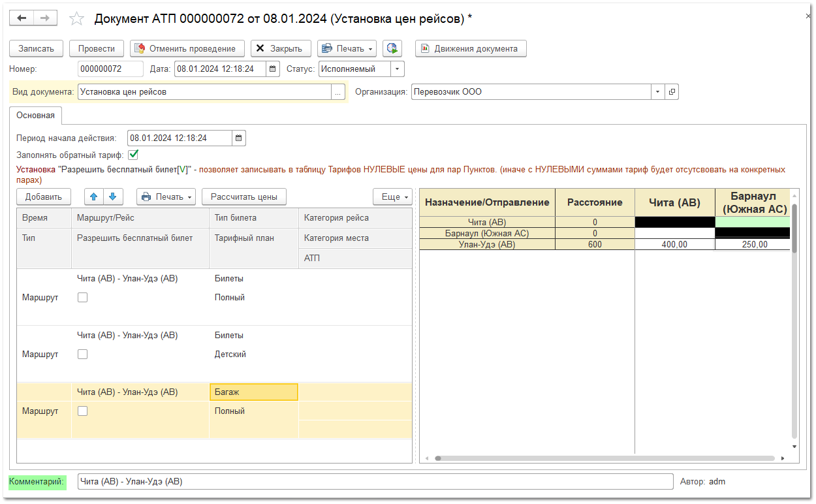The height and width of the screenshot is (504, 816).
Task: Open calendar picker for the Дата field
Action: click(x=273, y=69)
